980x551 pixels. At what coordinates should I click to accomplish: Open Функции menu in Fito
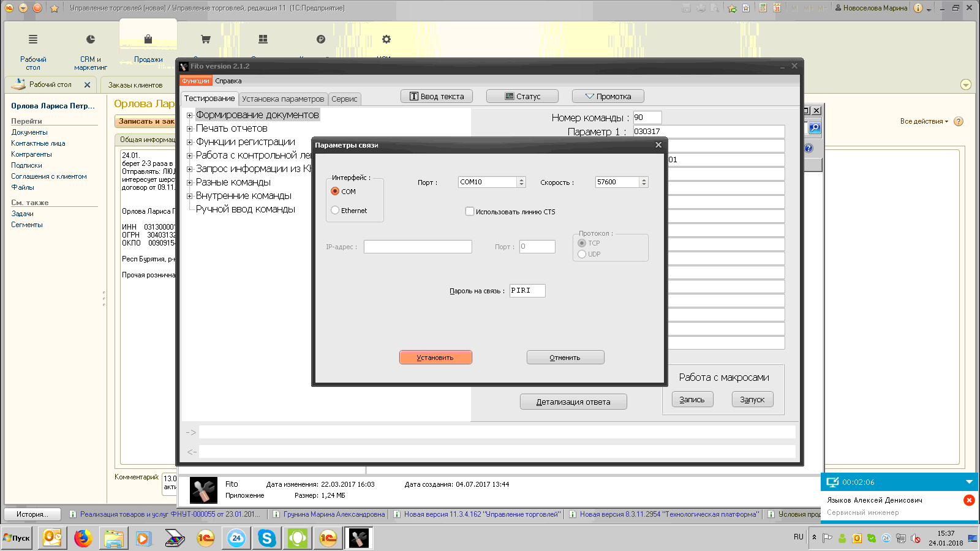pos(195,81)
